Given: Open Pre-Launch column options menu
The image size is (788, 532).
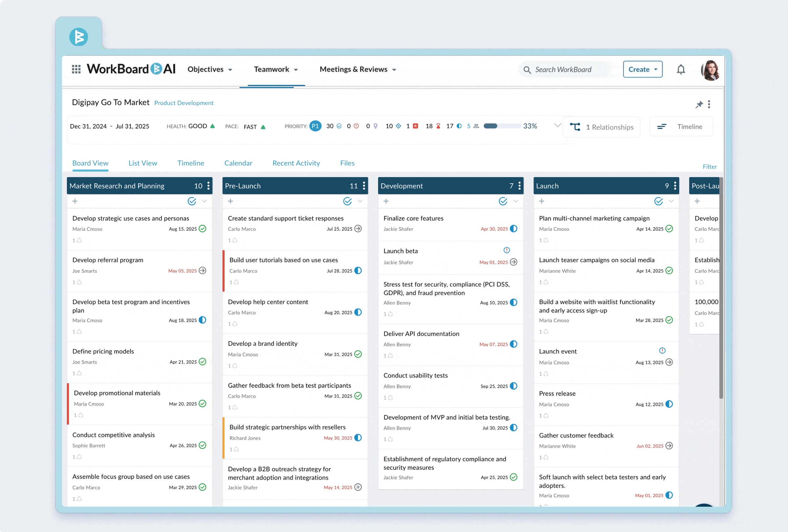Looking at the screenshot, I should coord(364,186).
